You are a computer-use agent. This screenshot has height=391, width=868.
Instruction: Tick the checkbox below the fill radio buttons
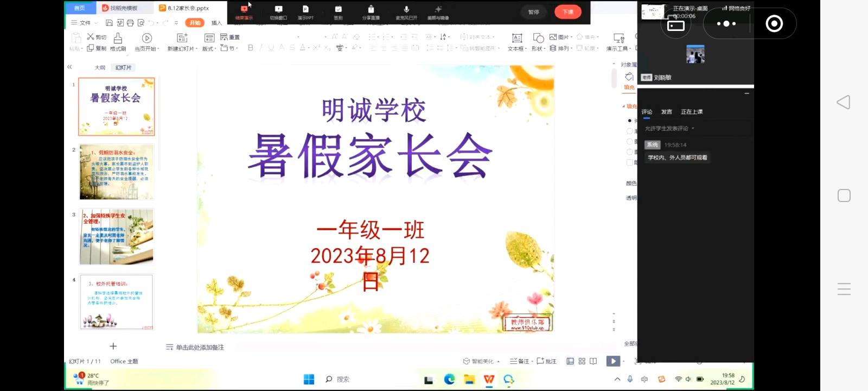(x=629, y=162)
